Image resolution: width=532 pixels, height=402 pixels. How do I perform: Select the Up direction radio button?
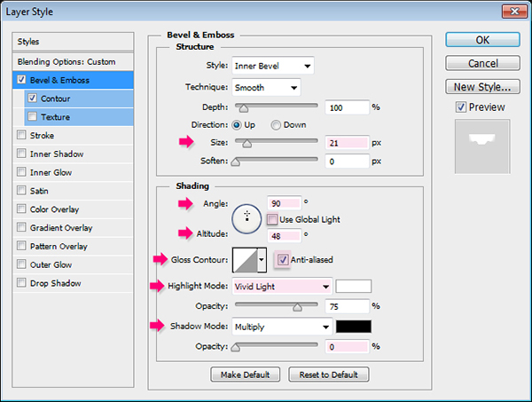pos(237,125)
